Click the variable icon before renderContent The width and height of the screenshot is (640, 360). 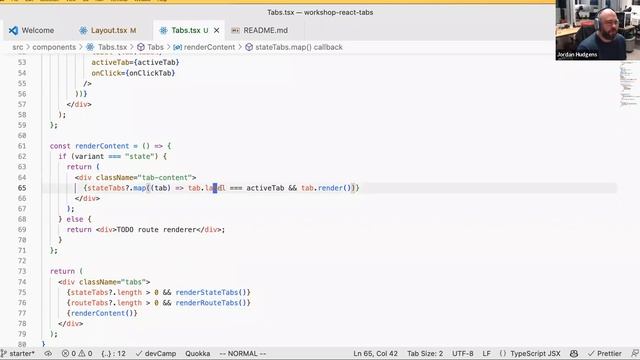pyautogui.click(x=178, y=47)
